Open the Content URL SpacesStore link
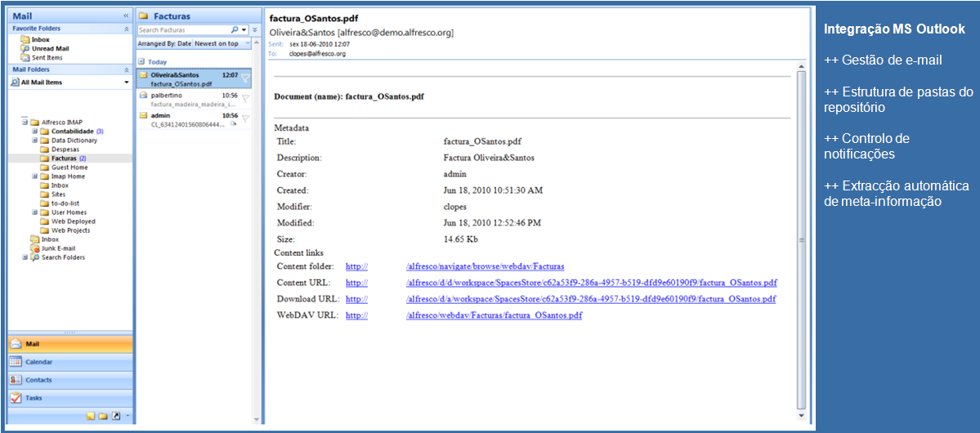Image resolution: width=980 pixels, height=433 pixels. point(592,283)
